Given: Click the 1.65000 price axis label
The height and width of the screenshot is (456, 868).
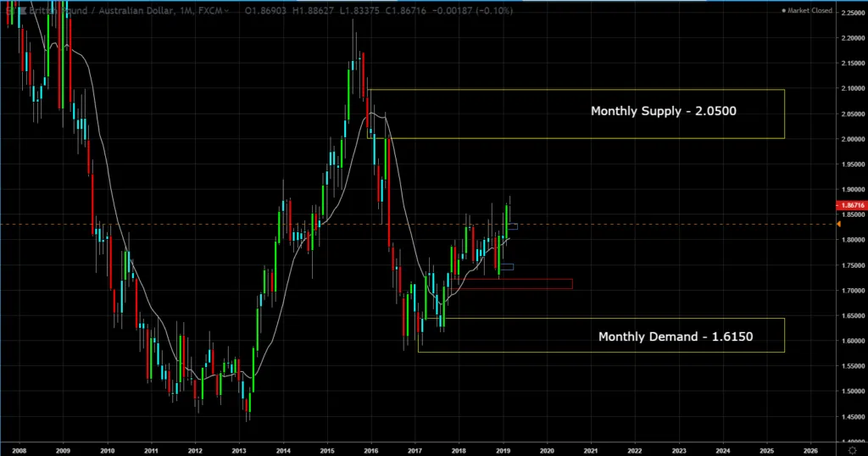Looking at the screenshot, I should pyautogui.click(x=853, y=315).
